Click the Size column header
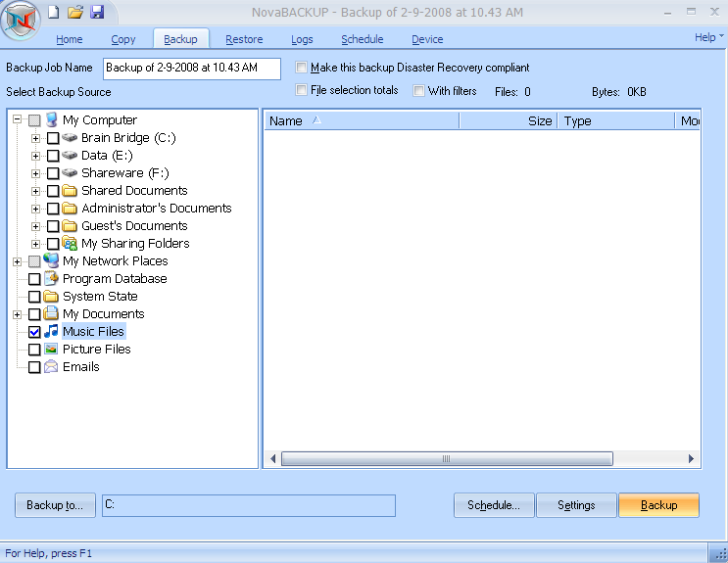Screen dimensions: 728x563 pos(509,120)
